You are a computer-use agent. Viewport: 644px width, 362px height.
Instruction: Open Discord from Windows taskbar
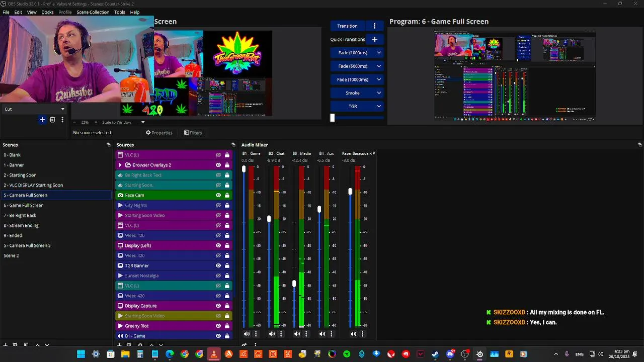(450, 354)
